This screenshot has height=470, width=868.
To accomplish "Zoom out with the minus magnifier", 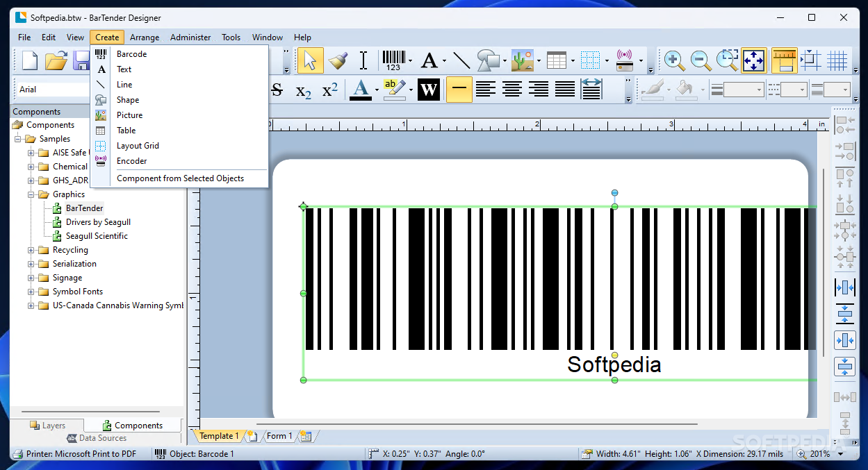I will 701,60.
